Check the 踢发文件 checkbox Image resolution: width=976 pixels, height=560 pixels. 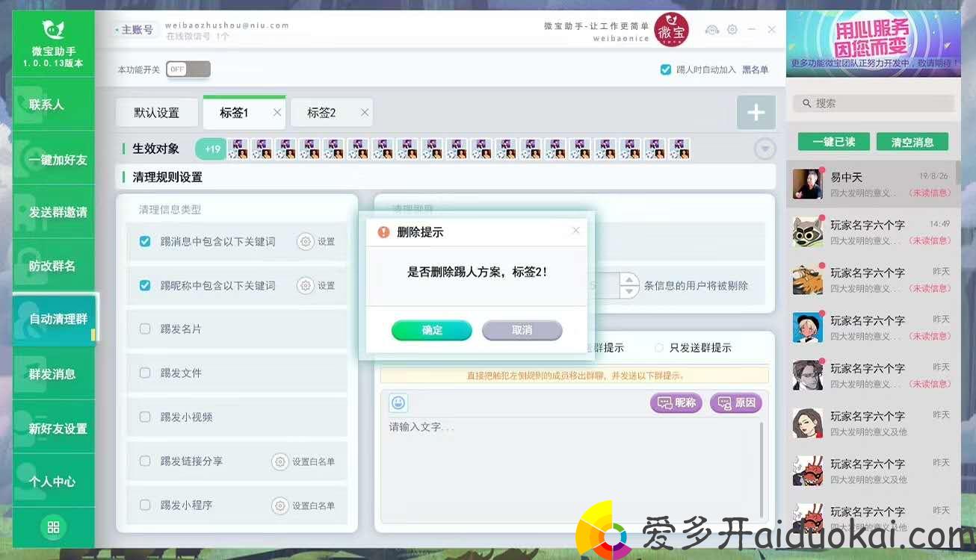[x=145, y=373]
